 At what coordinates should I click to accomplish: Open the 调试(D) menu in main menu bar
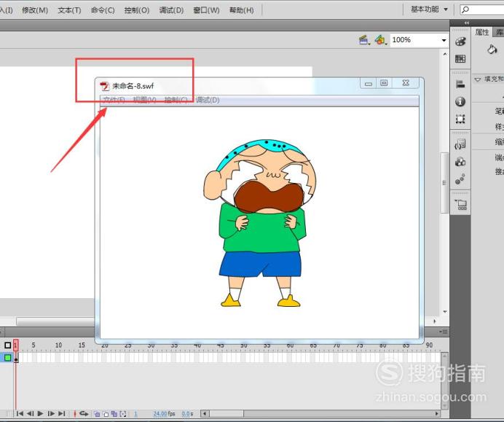tap(171, 10)
